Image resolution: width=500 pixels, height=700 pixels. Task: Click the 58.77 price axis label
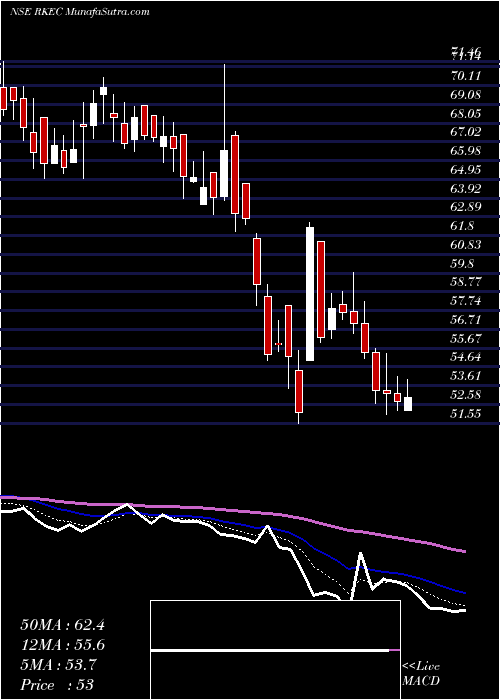[466, 282]
